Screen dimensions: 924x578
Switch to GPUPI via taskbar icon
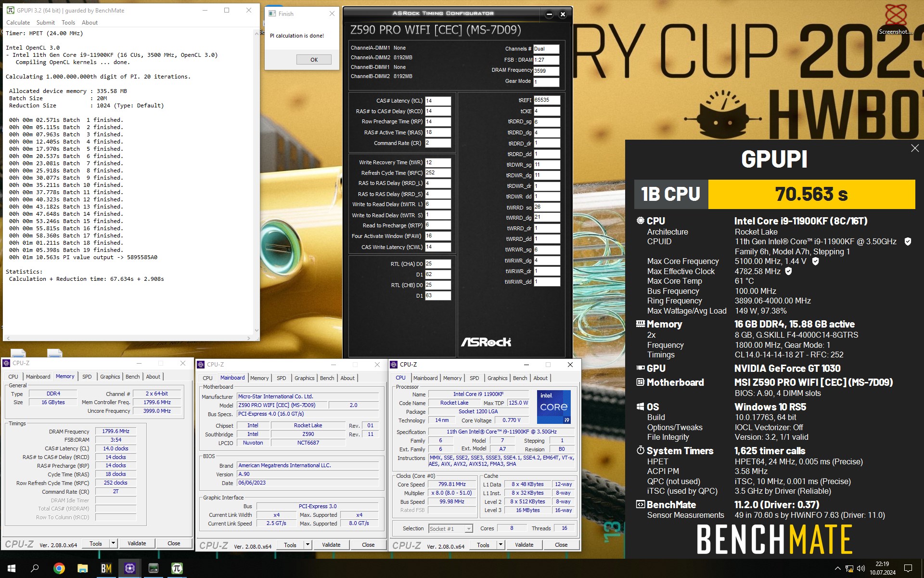[177, 568]
